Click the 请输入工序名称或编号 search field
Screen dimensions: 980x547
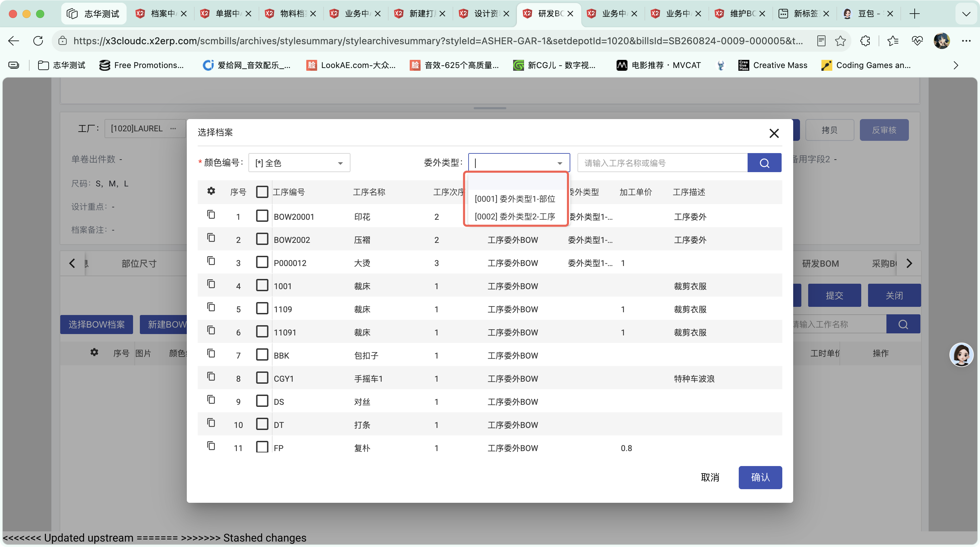(662, 163)
